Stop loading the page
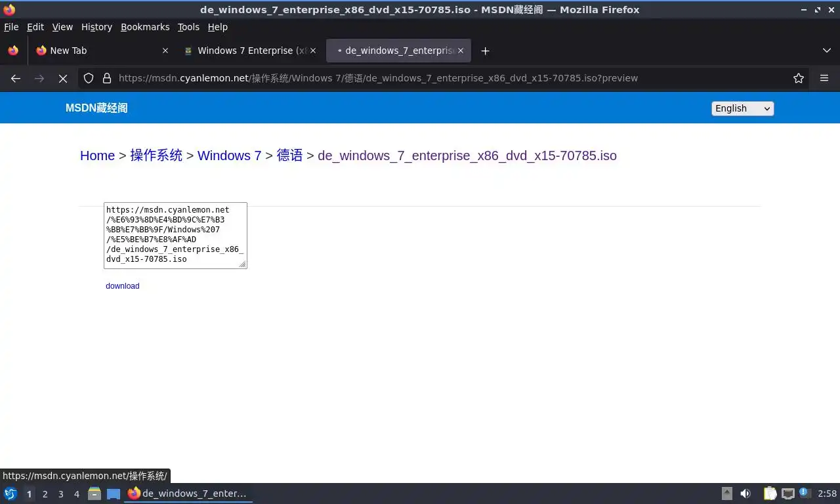Viewport: 840px width, 504px height. coord(63,78)
